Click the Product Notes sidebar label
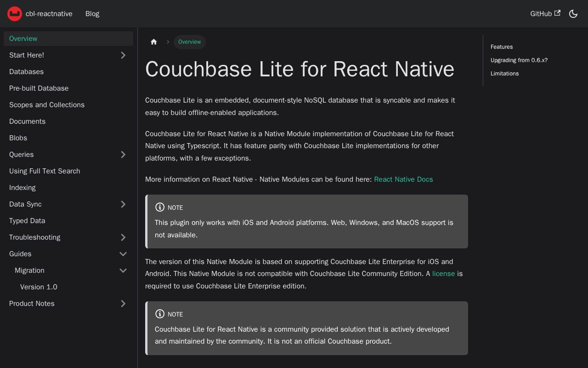 click(32, 304)
